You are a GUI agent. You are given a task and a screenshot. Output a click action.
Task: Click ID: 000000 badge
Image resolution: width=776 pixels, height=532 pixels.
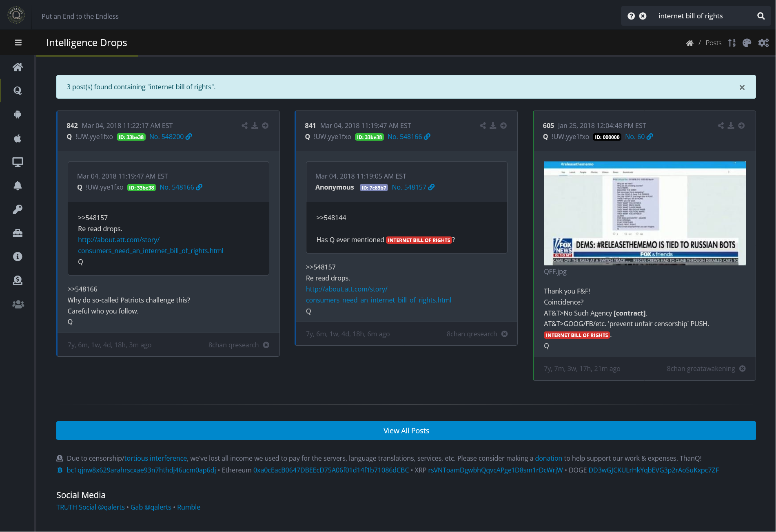click(607, 137)
